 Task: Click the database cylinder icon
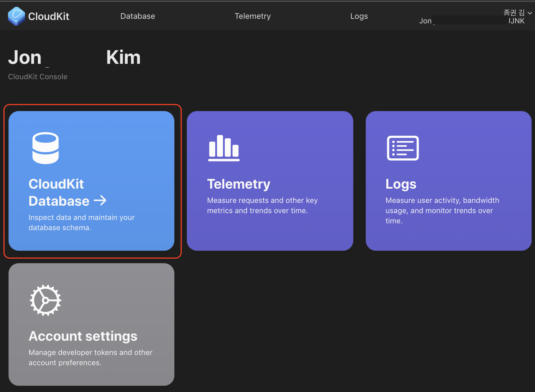[46, 148]
